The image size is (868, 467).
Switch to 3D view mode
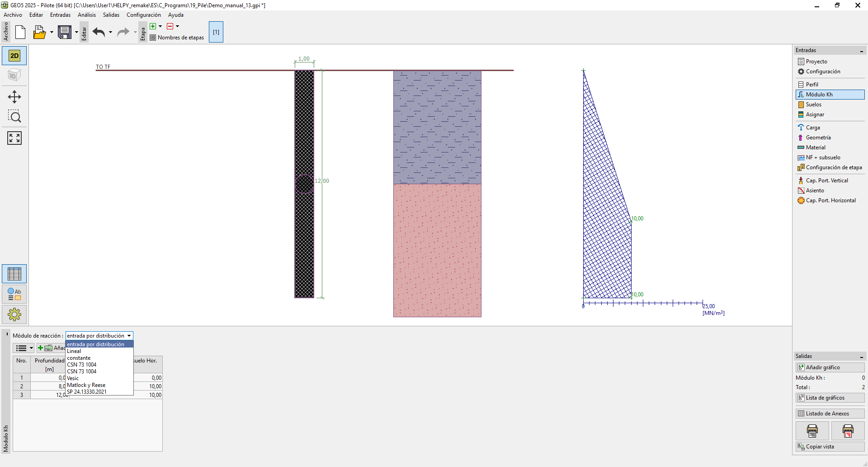(14, 75)
